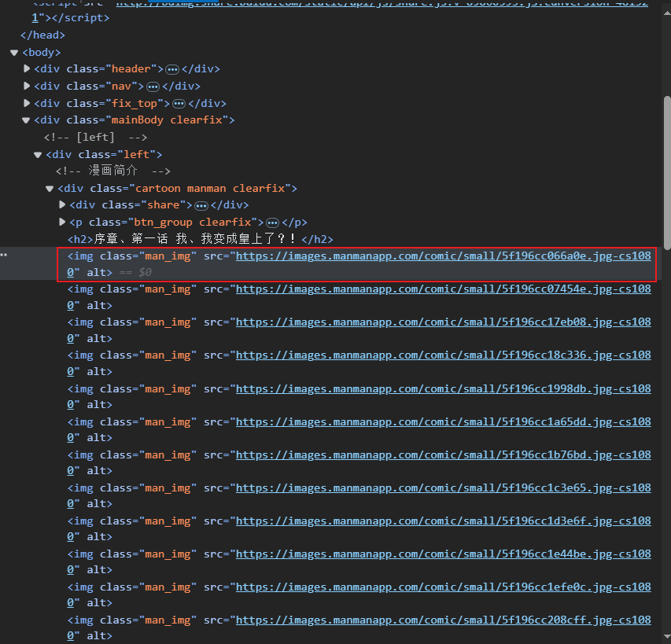This screenshot has width=671, height=644.
Task: Collapse the mainBody clearfix div
Action: (x=25, y=120)
